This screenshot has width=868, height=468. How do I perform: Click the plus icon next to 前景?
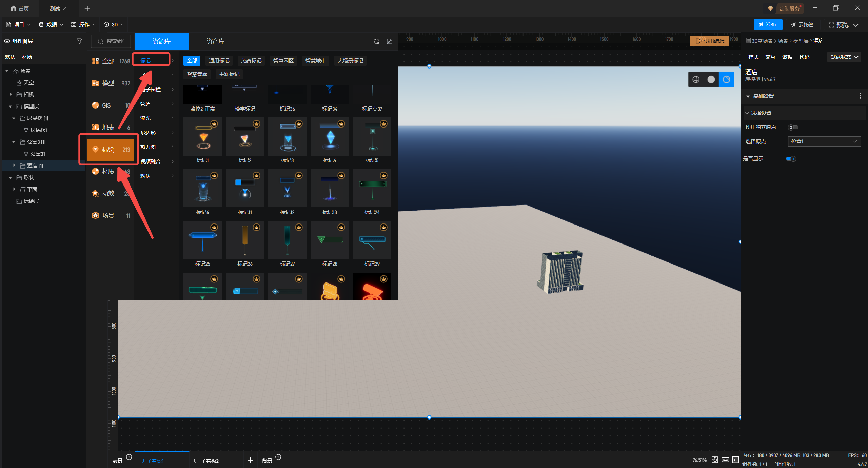(129, 457)
